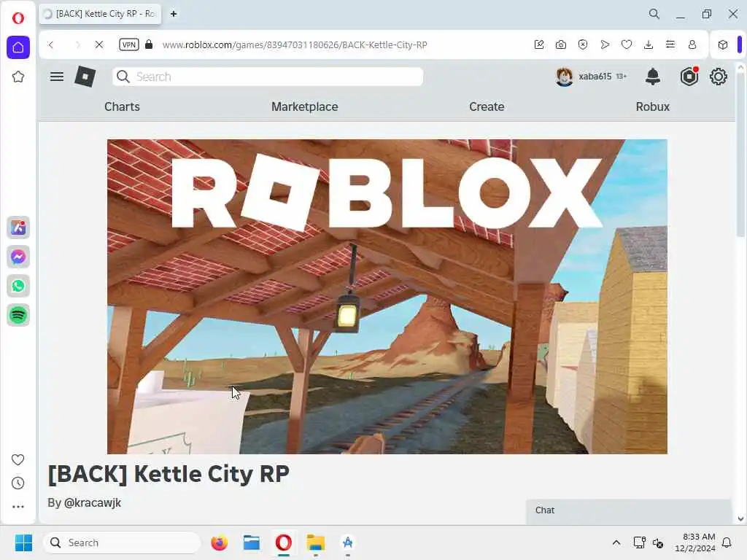Image resolution: width=747 pixels, height=560 pixels.
Task: Click the Kettle City game thumbnail
Action: click(x=387, y=296)
